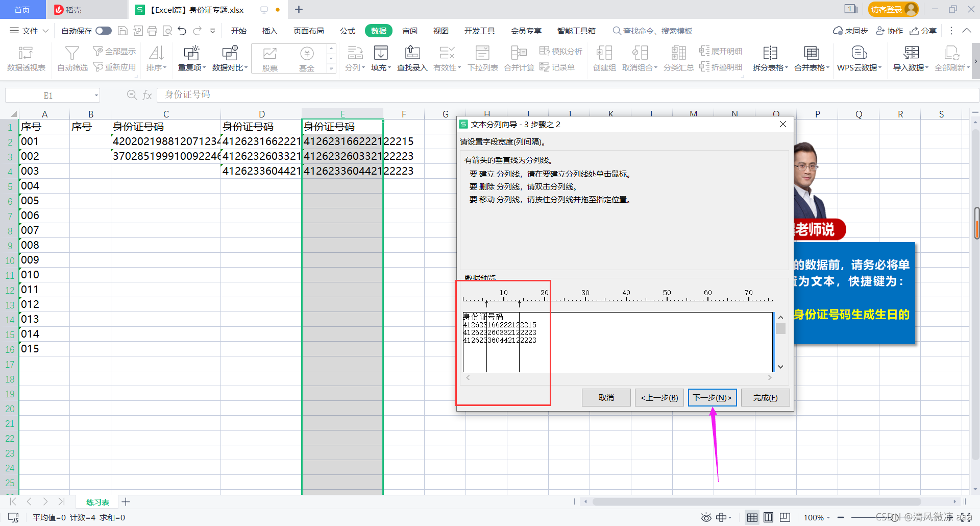
Task: Click the horizontal sheet scrollbar
Action: (756, 501)
